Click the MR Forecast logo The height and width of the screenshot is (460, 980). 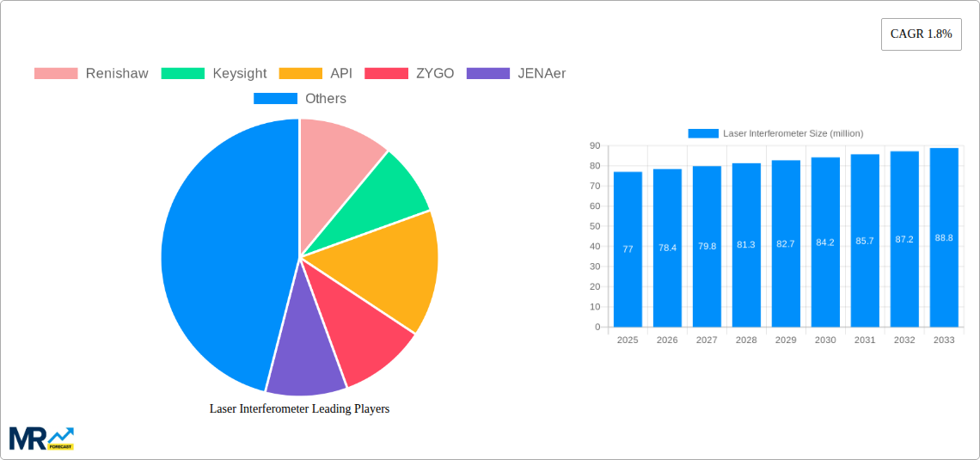point(42,439)
